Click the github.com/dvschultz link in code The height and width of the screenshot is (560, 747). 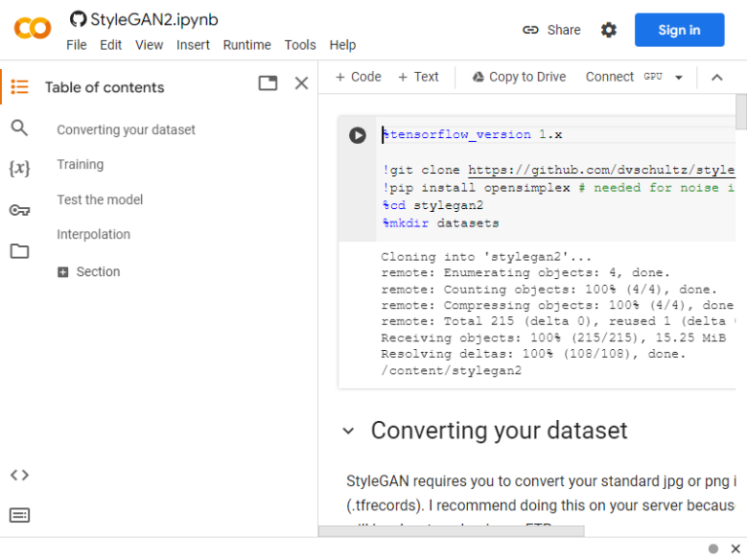(601, 170)
